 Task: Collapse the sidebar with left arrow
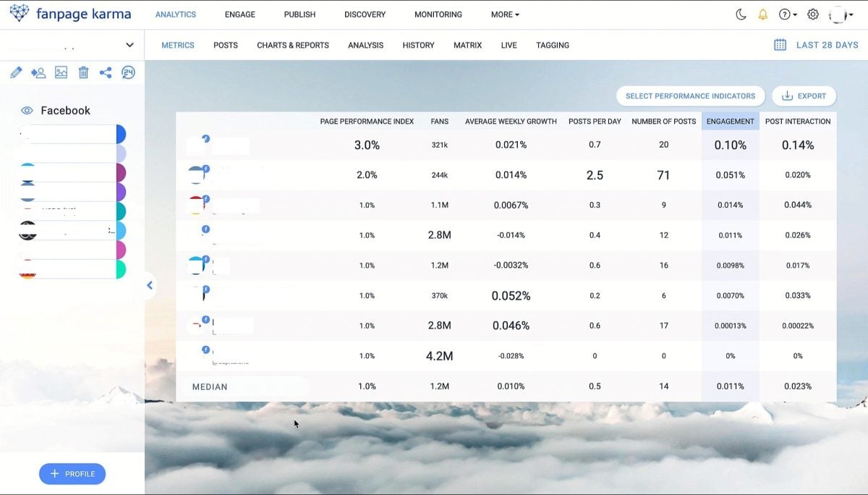pyautogui.click(x=150, y=285)
